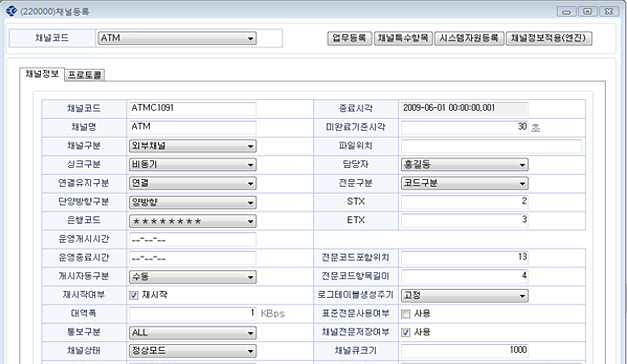Click the 종료시각 field showing 2009-06-01

tap(464, 108)
